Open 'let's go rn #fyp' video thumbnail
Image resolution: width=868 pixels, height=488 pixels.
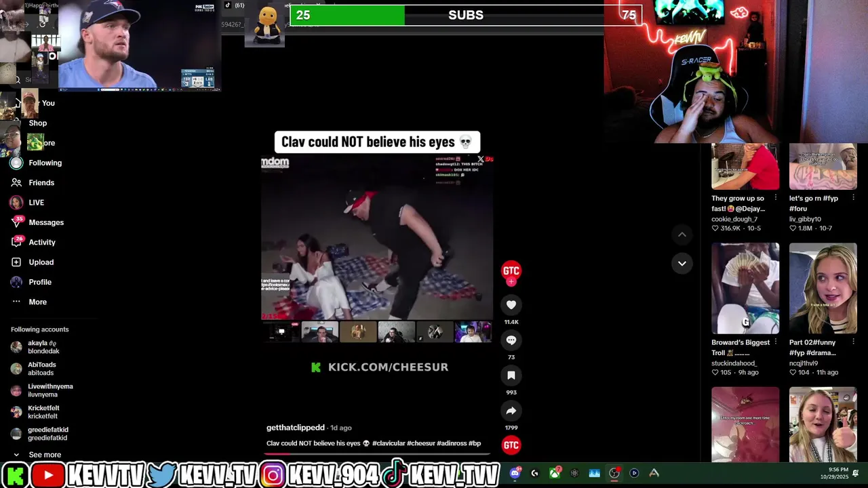pyautogui.click(x=823, y=167)
